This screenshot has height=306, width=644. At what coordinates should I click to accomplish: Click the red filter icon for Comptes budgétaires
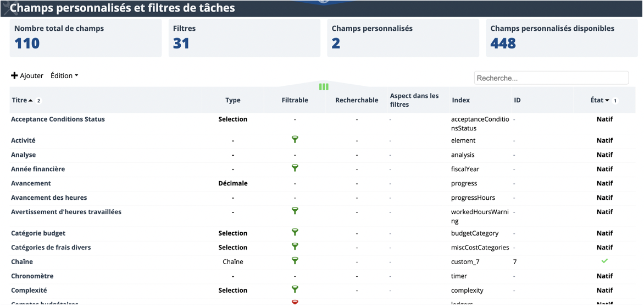point(295,302)
